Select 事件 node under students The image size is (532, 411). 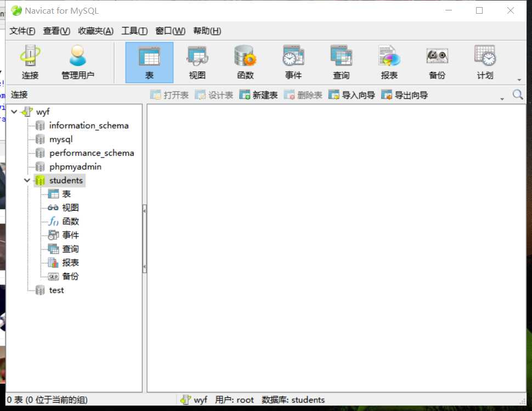[71, 235]
